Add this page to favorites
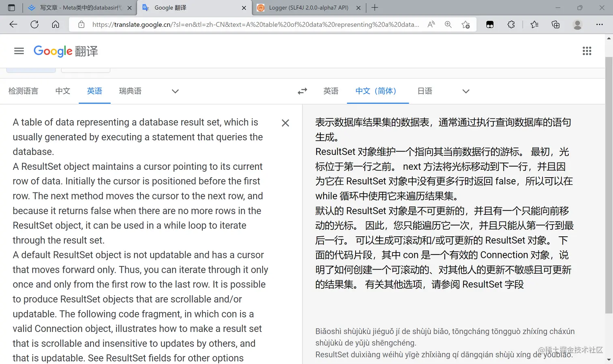The height and width of the screenshot is (364, 613). pos(465,24)
